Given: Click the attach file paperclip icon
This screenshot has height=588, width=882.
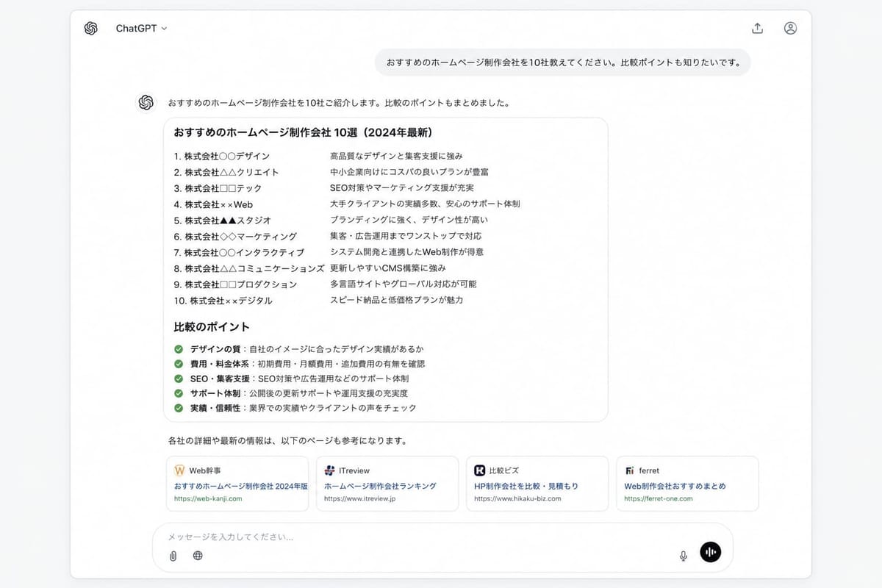Looking at the screenshot, I should [173, 556].
